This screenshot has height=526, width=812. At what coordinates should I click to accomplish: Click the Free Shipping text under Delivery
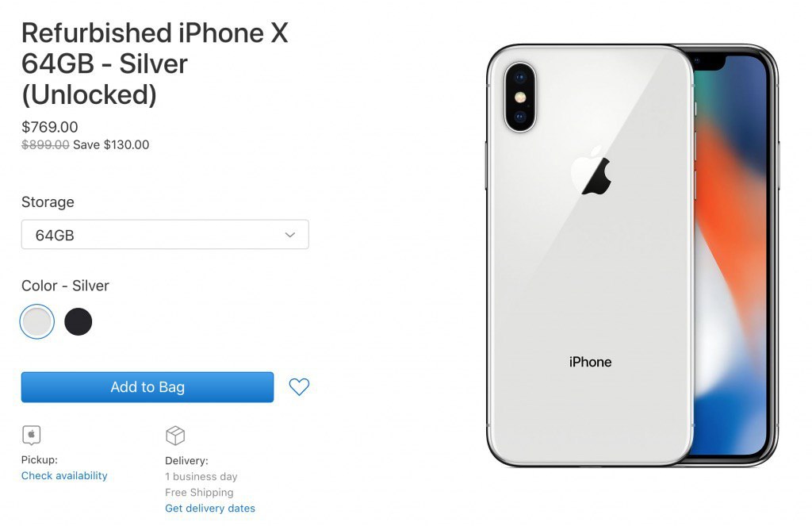[x=199, y=493]
